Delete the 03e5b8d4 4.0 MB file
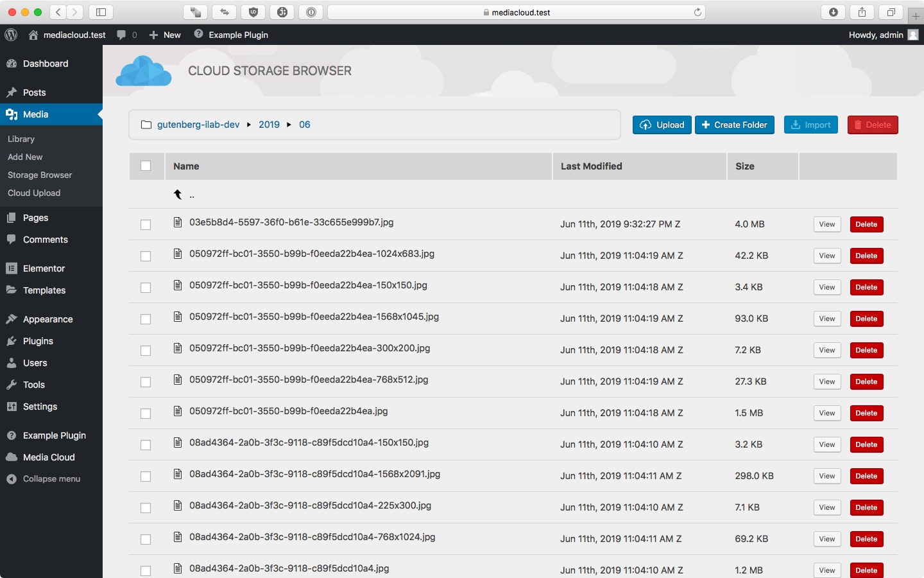924x578 pixels. pos(866,224)
